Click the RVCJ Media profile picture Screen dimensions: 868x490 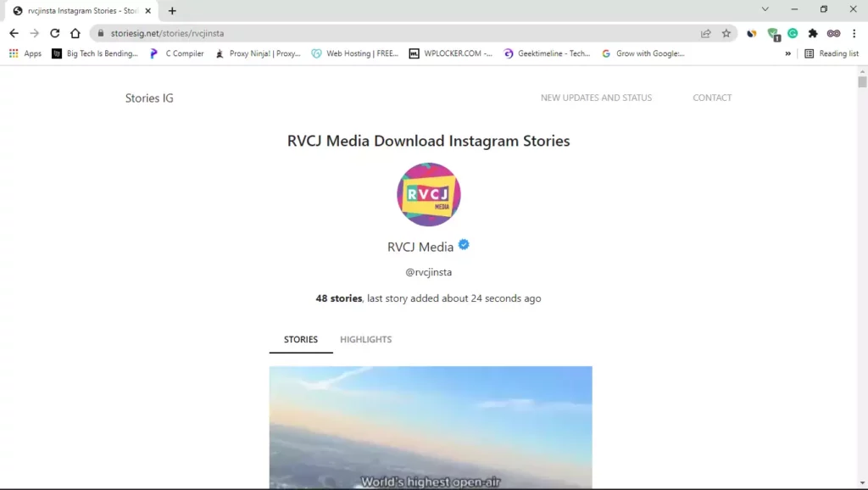tap(428, 194)
